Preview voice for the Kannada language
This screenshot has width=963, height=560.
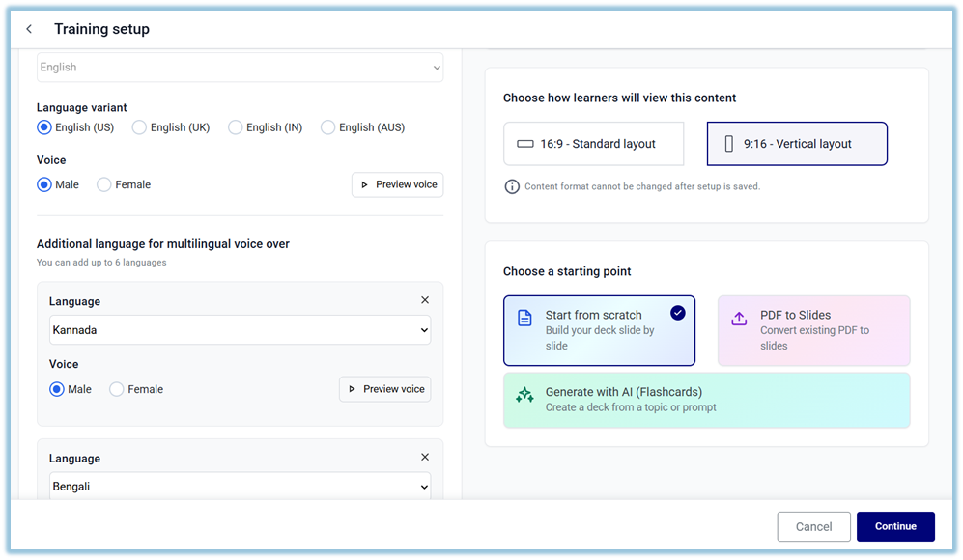point(384,389)
